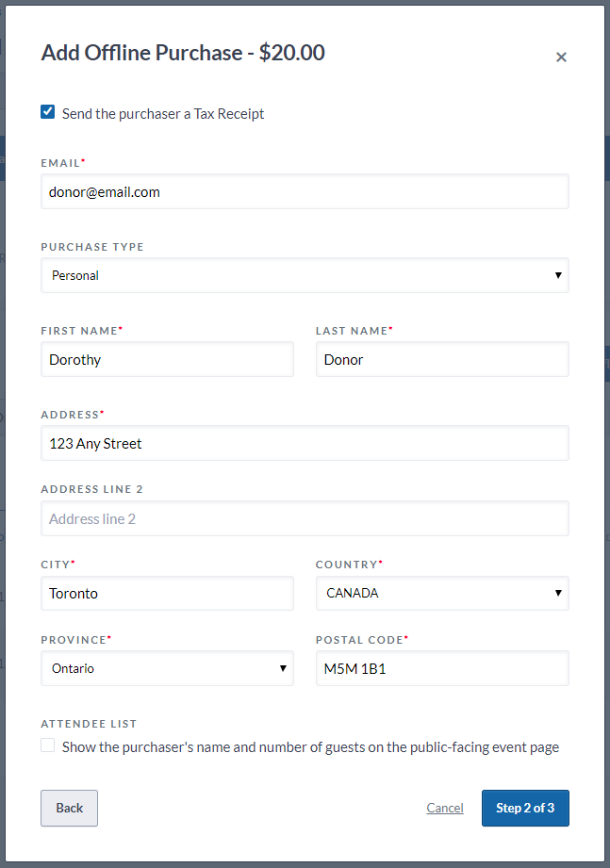The height and width of the screenshot is (868, 610).
Task: Open the Purchase Type dropdown
Action: [x=304, y=275]
